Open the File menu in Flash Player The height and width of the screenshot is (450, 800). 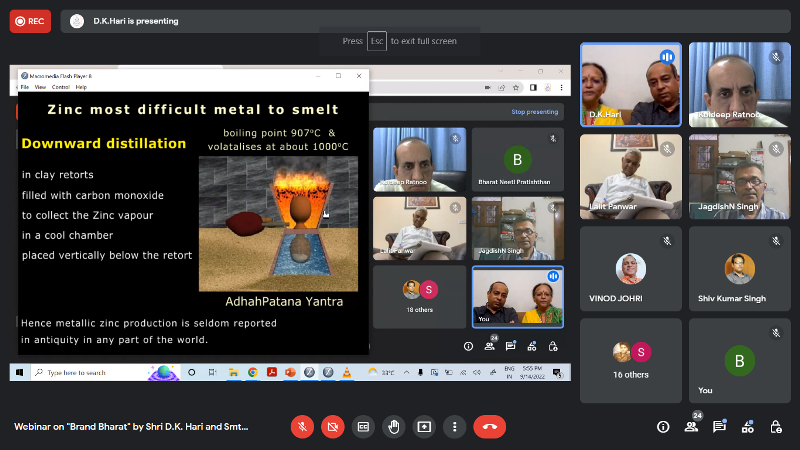click(x=25, y=87)
